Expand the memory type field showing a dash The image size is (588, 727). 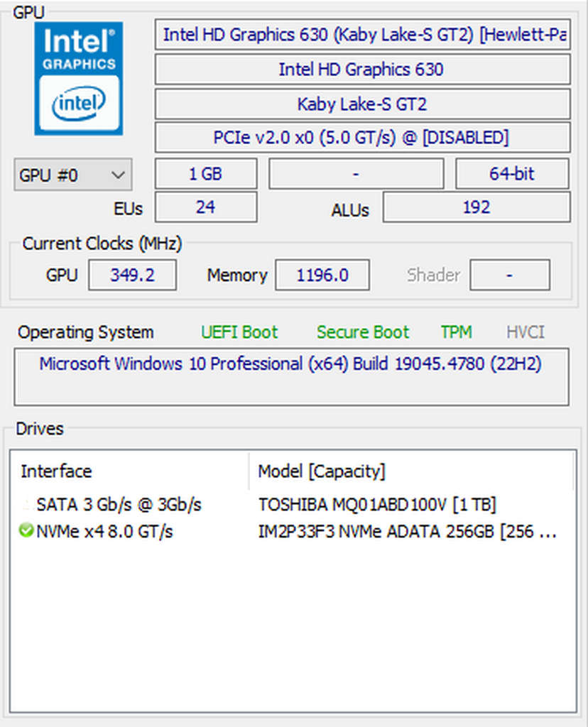coord(356,173)
